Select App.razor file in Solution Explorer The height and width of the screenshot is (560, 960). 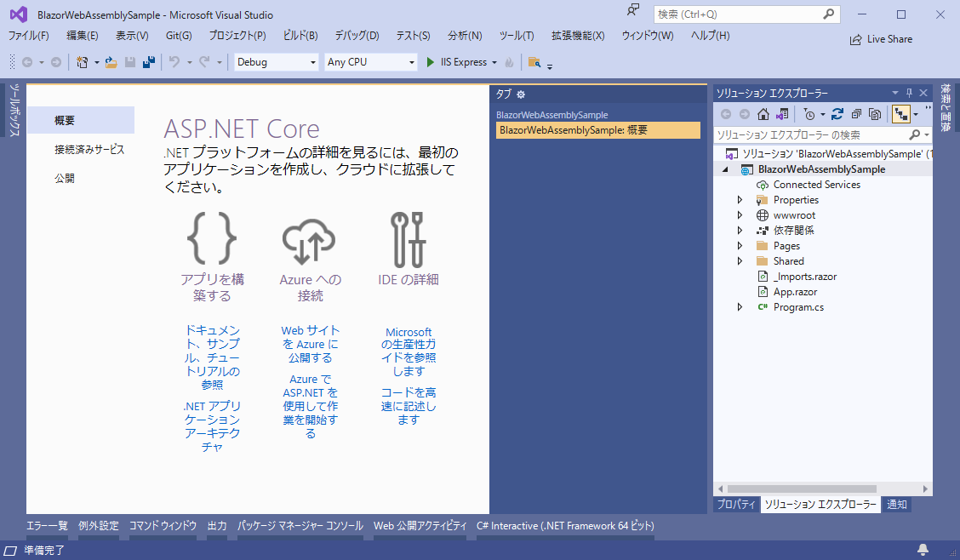pos(795,292)
